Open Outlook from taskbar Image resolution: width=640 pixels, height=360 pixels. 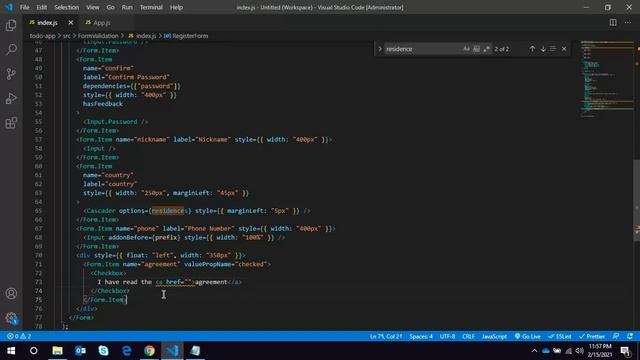coord(80,351)
